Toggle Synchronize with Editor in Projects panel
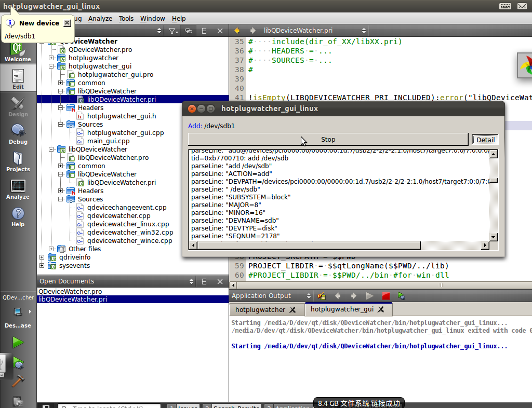532x408 pixels. [189, 31]
